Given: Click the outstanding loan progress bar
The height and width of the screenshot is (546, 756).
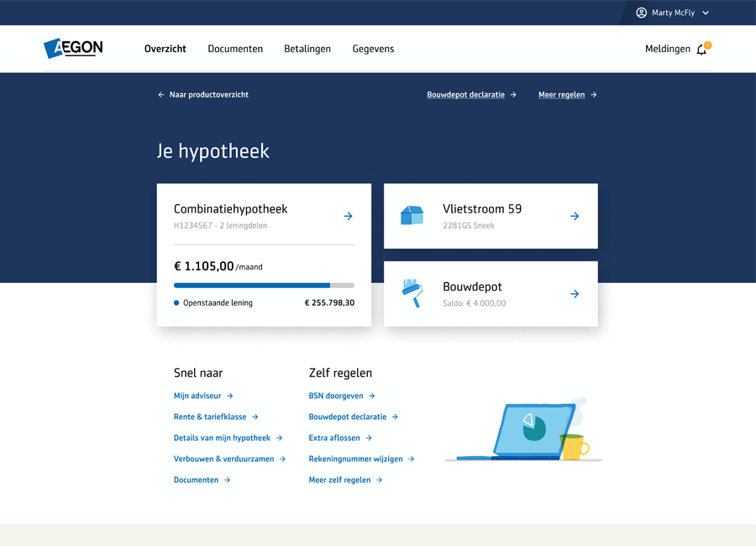Looking at the screenshot, I should click(264, 286).
